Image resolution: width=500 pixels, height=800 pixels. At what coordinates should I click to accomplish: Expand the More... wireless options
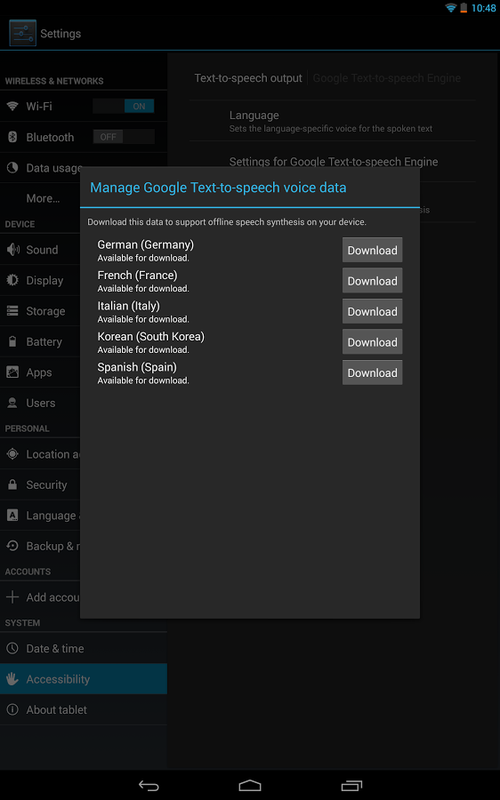tap(43, 198)
